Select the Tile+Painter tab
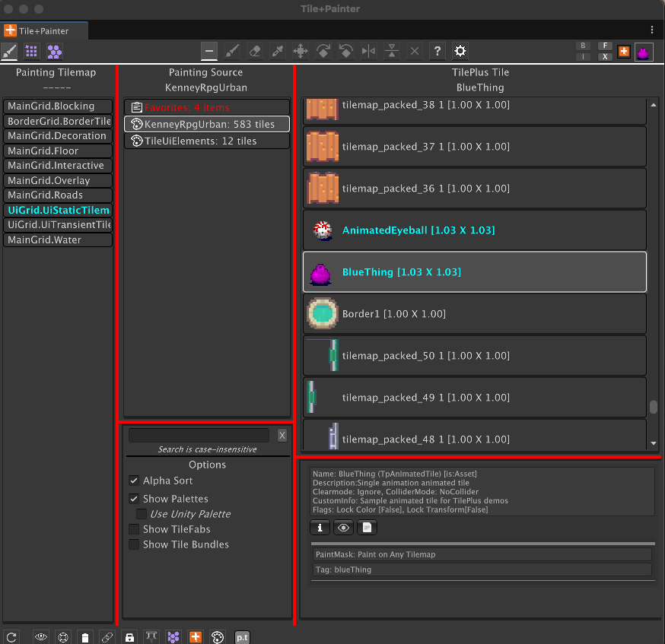The height and width of the screenshot is (644, 665). [43, 31]
